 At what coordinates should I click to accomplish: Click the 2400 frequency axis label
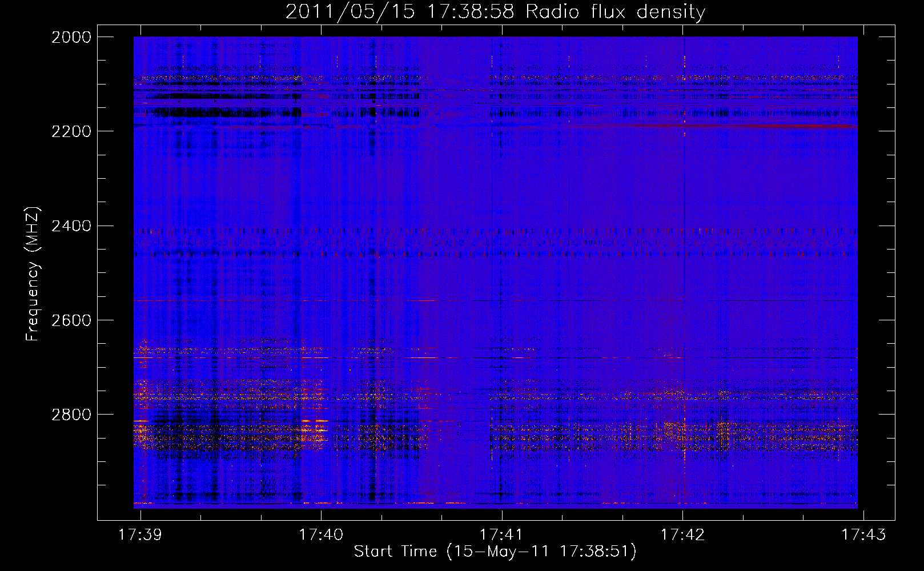pyautogui.click(x=71, y=226)
